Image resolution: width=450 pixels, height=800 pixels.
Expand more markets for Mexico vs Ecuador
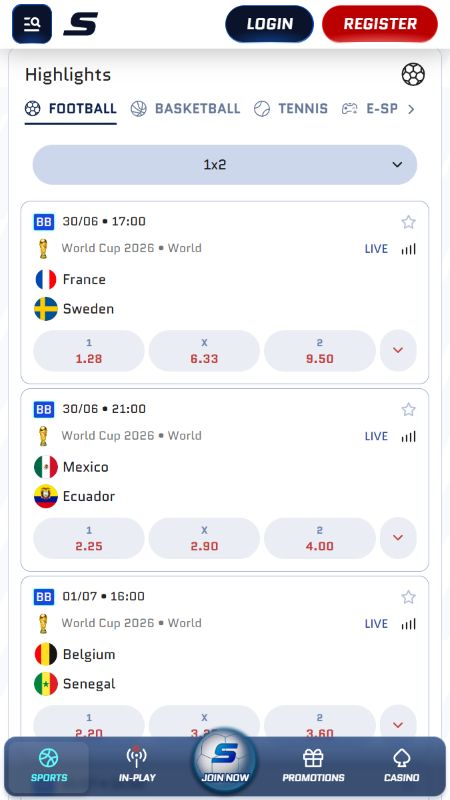[x=398, y=538]
